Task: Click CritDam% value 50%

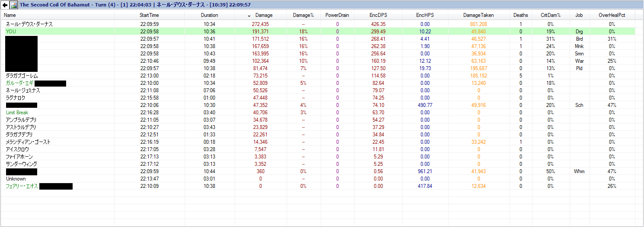Action: [x=551, y=171]
